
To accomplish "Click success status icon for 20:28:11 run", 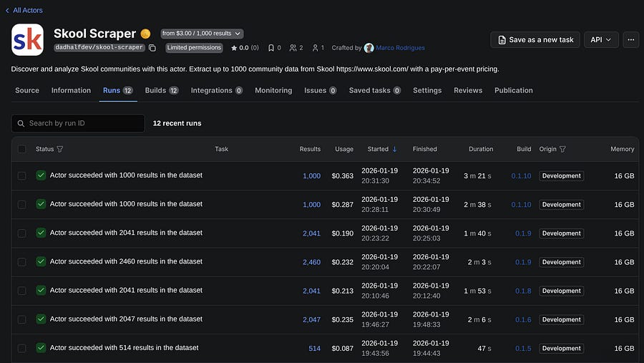I will [x=41, y=204].
